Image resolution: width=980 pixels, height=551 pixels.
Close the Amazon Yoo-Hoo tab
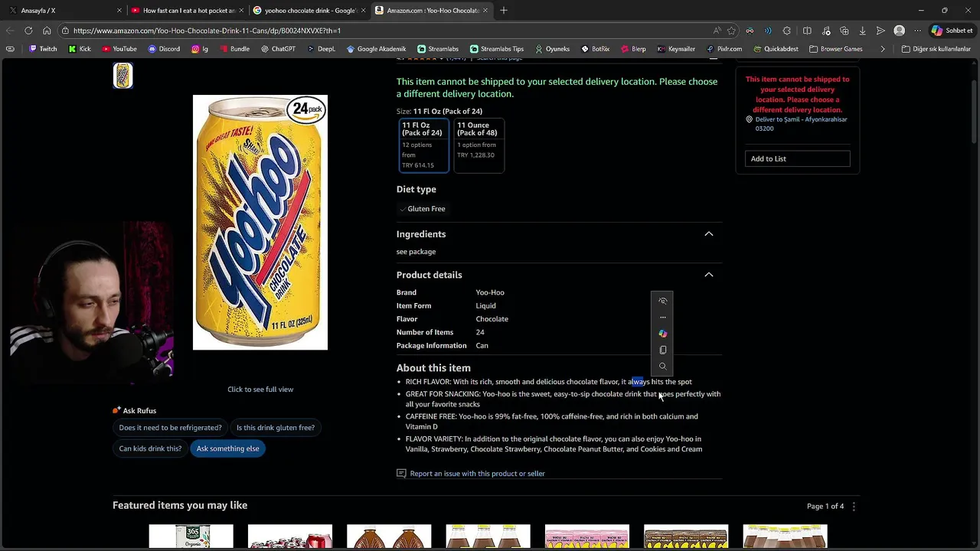pyautogui.click(x=485, y=11)
